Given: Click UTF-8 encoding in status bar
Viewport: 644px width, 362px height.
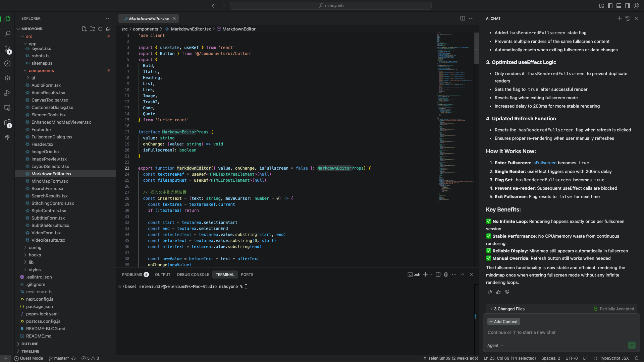Looking at the screenshot, I should point(572,358).
